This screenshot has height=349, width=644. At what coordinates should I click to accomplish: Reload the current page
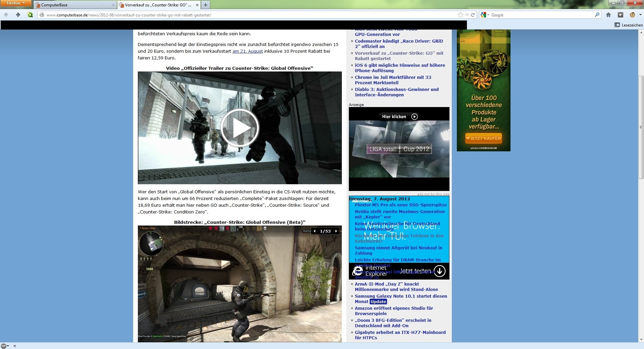(x=473, y=15)
